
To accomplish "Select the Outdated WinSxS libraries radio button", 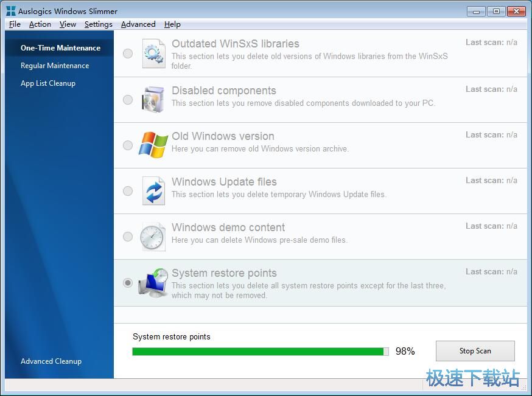I will tap(128, 54).
